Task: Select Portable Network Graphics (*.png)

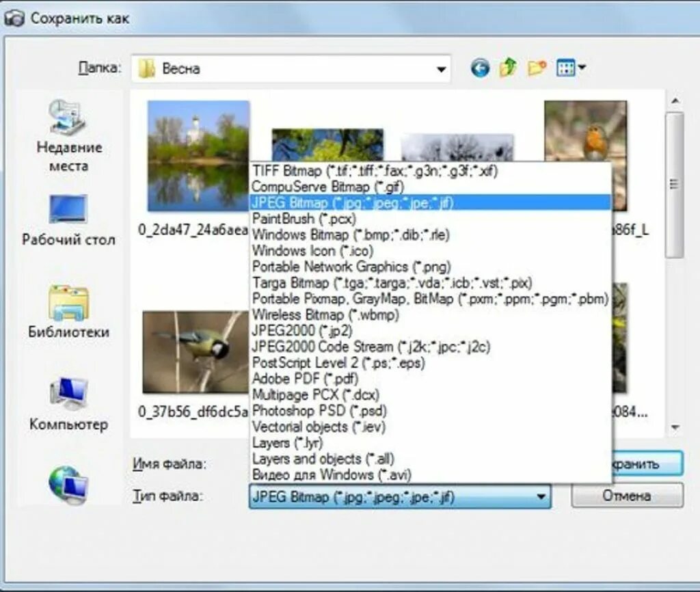Action: (430, 267)
